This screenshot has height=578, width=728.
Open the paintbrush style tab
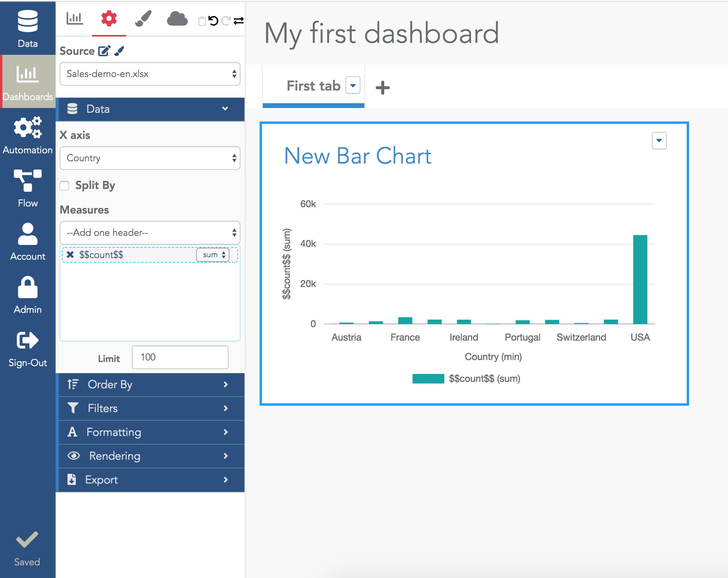143,19
